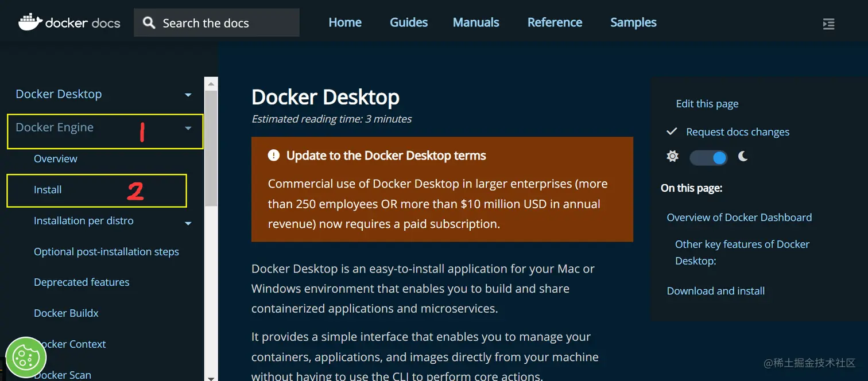Collapse the Docker Engine sidebar section
The height and width of the screenshot is (381, 868).
[188, 129]
